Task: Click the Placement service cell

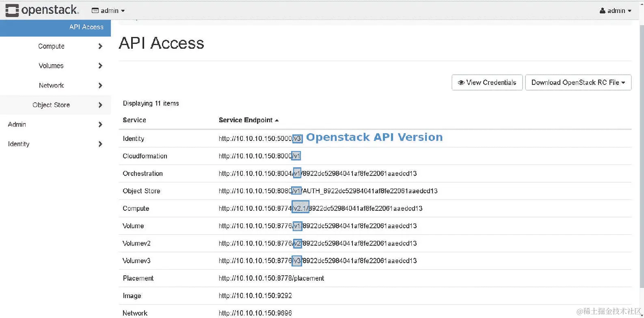Action: (138, 278)
